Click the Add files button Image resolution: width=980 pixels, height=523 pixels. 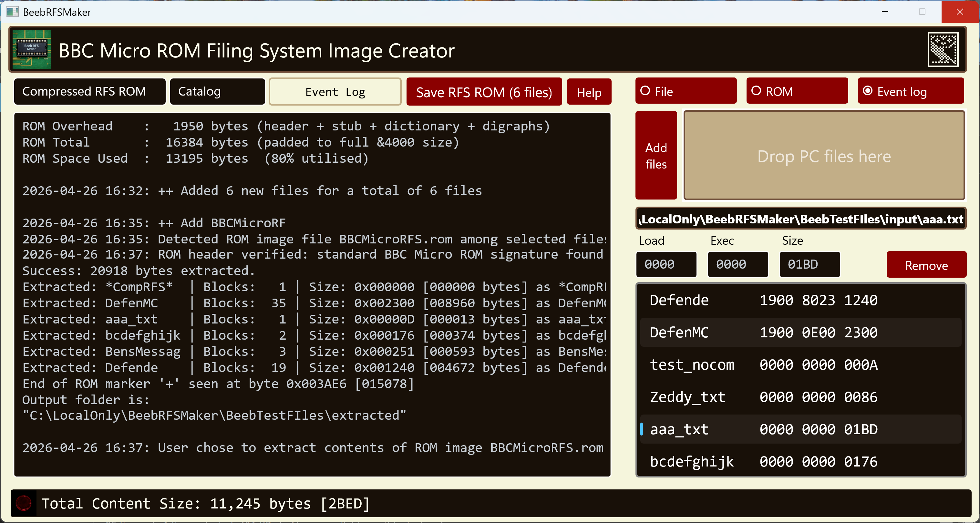coord(656,156)
